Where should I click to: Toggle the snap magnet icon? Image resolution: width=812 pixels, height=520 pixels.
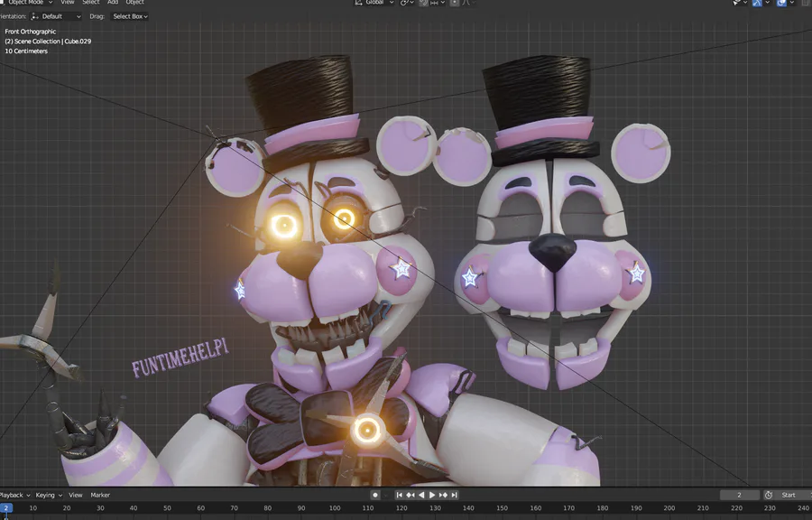pyautogui.click(x=424, y=3)
